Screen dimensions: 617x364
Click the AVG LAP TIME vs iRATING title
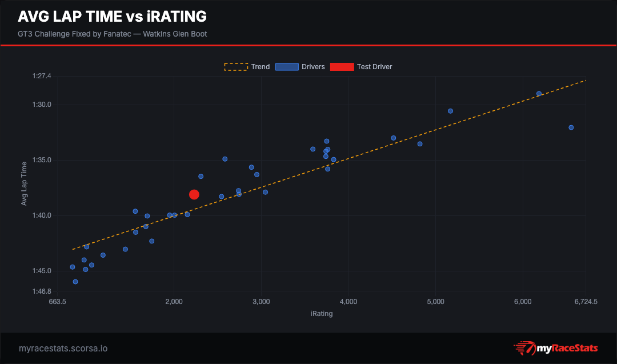pos(112,17)
